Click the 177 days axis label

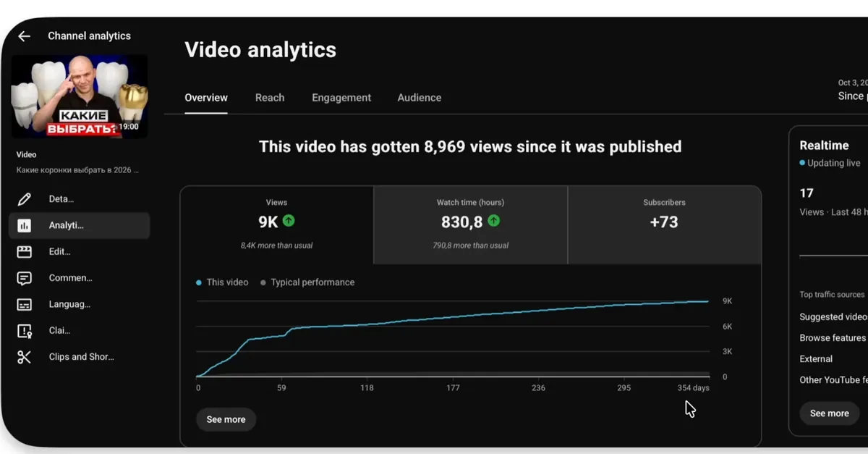pos(453,388)
